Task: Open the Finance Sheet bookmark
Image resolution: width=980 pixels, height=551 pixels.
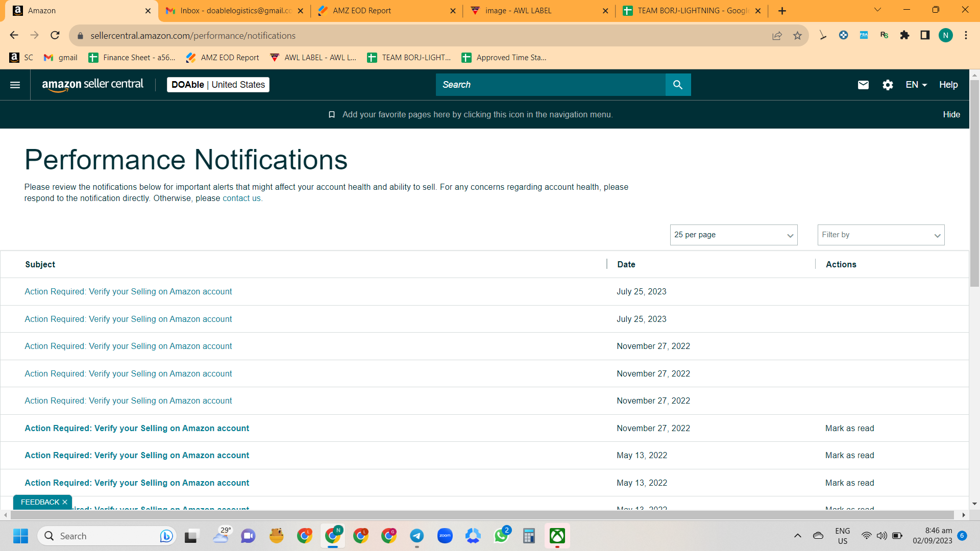Action: (x=132, y=58)
